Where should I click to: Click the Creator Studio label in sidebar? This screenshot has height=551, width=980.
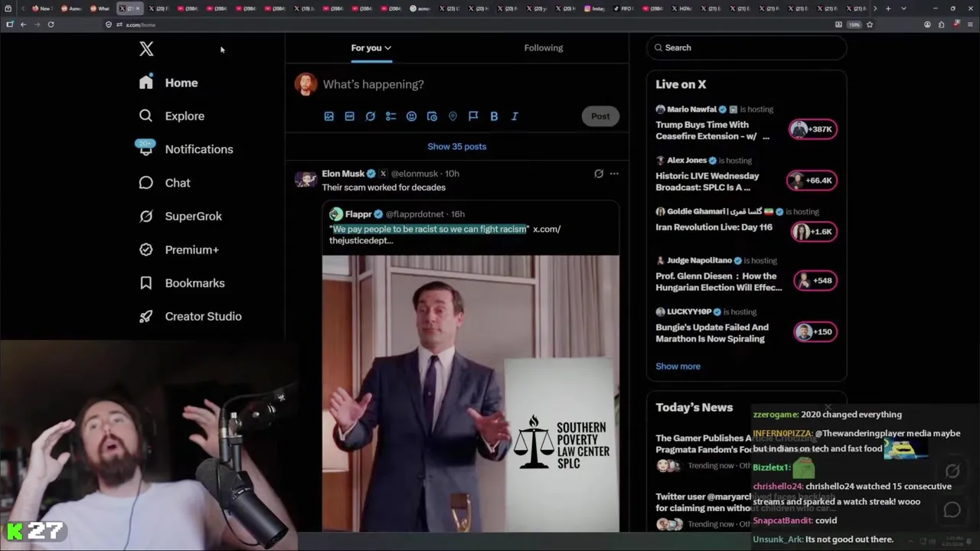[203, 316]
